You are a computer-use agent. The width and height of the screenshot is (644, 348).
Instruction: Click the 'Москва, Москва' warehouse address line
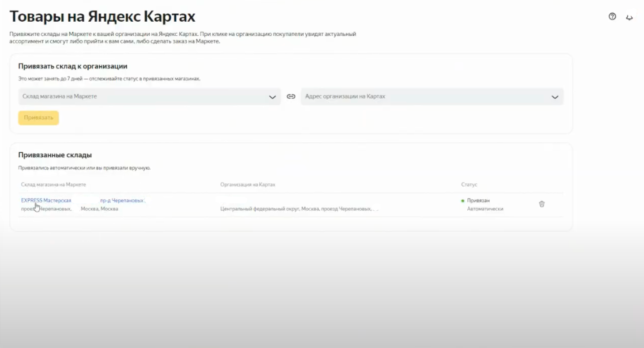tap(100, 209)
